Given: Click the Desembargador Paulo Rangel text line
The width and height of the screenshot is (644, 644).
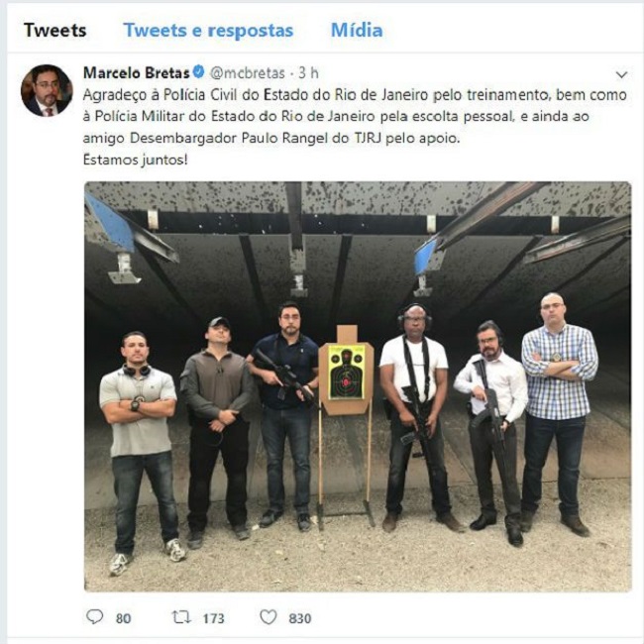Looking at the screenshot, I should tap(271, 138).
